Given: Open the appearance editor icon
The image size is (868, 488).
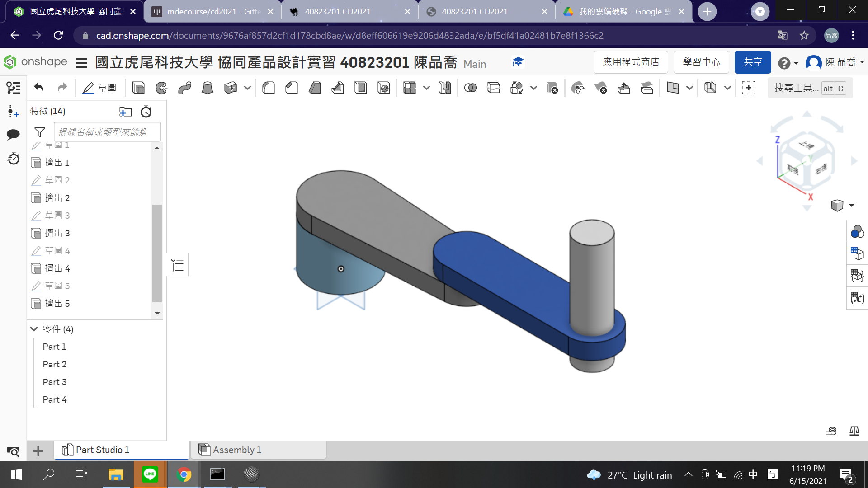Looking at the screenshot, I should tap(857, 232).
